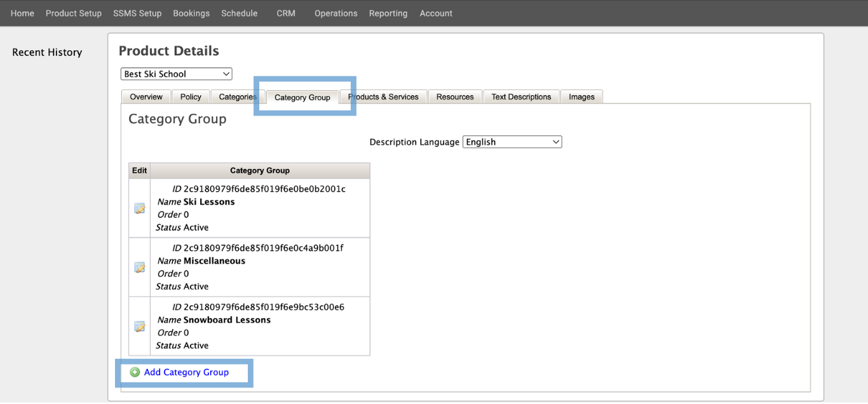This screenshot has width=868, height=404.
Task: Click the Add Category Group link
Action: (x=186, y=372)
